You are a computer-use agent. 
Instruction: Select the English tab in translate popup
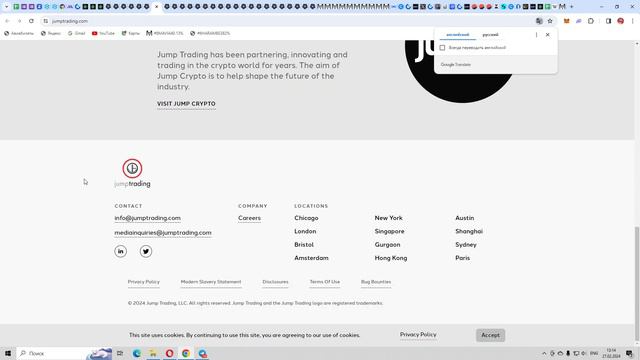coord(458,35)
